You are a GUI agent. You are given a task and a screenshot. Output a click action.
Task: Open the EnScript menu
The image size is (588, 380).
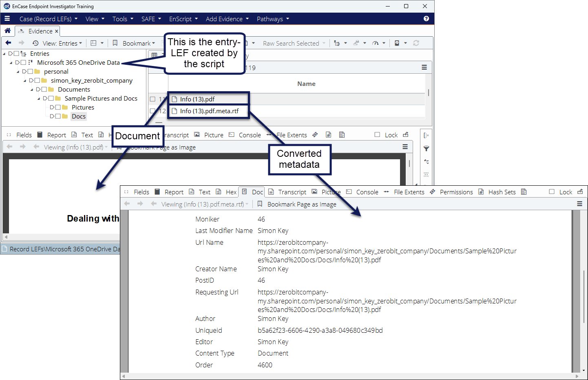point(183,19)
